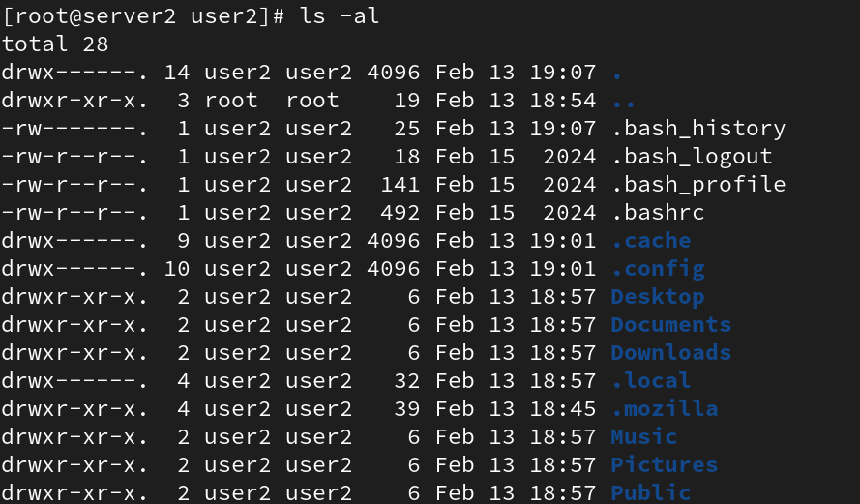Click the 'ls -al' command text
Image resolution: width=860 pixels, height=504 pixels.
point(340,15)
